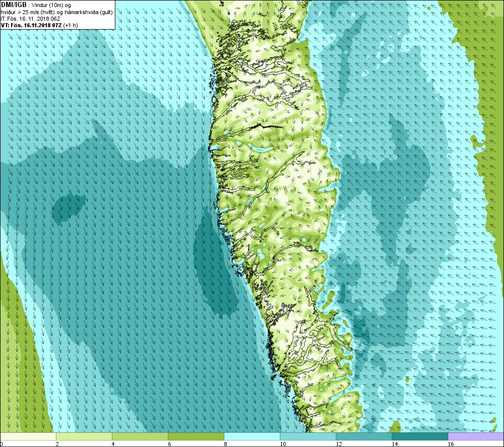
Task: Click the 'IT: Fös. 16. 11. 2018 06Z' line
Action: [31, 19]
